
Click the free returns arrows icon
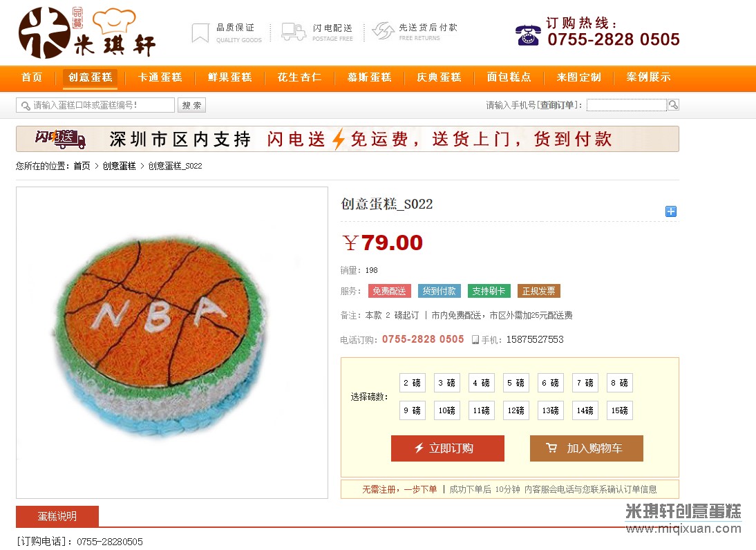pos(384,31)
